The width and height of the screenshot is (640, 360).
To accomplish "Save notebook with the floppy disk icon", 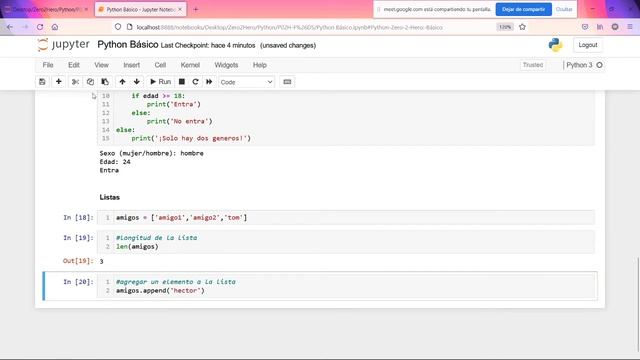I will [42, 82].
